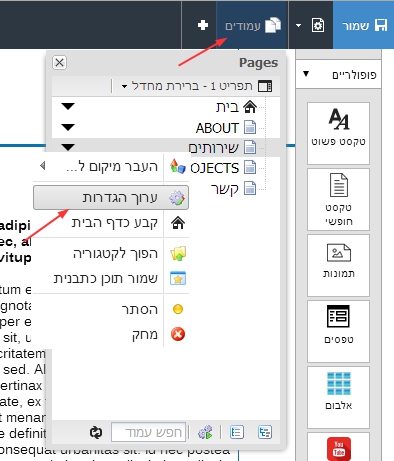
Task: Click the refresh icon in Pages footer
Action: pos(96,433)
